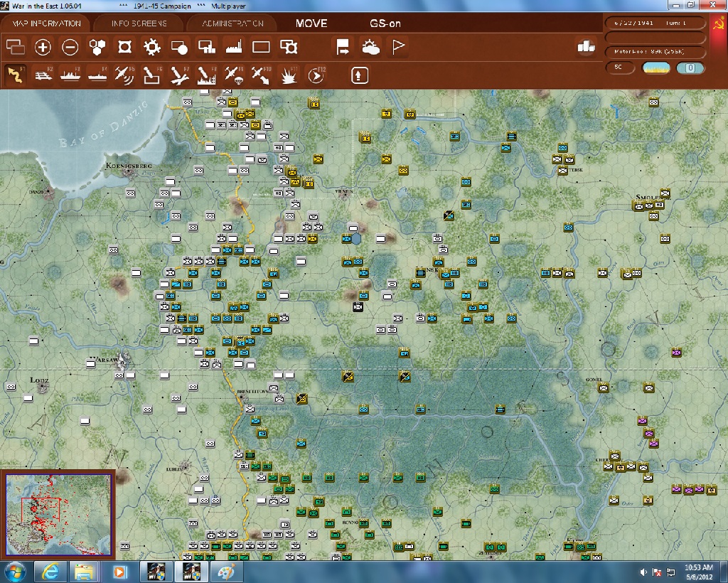Open Windows Explorer folder on the taskbar

click(85, 572)
